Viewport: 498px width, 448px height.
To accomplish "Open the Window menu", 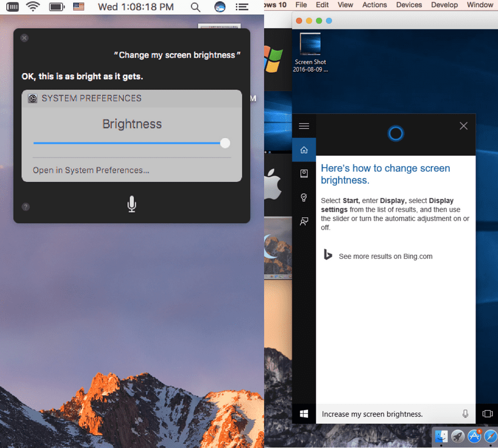I will (479, 5).
